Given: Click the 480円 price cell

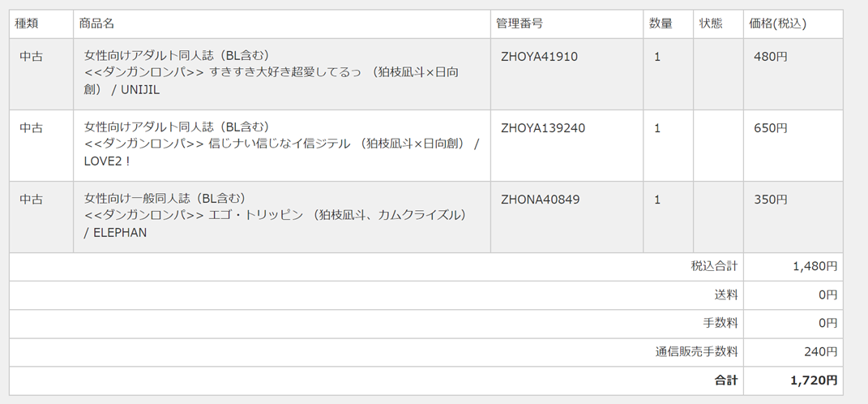Looking at the screenshot, I should click(771, 57).
